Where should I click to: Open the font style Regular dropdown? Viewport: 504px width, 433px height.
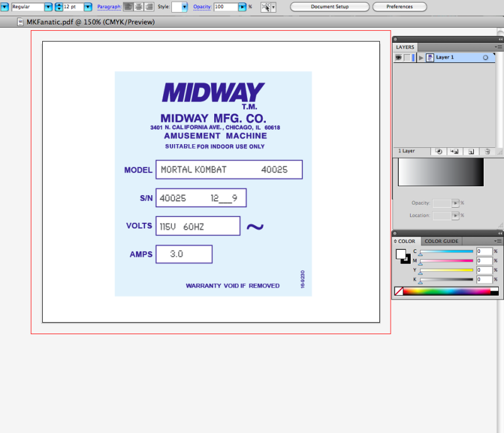click(x=49, y=7)
